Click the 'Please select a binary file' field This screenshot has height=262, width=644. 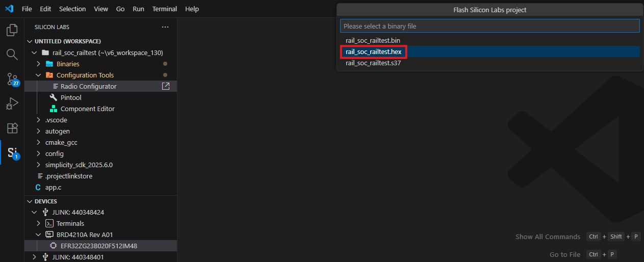490,25
